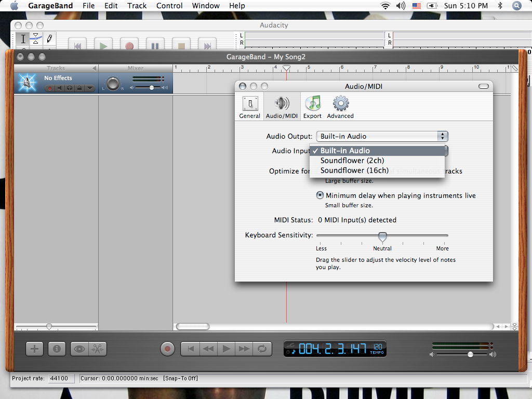Image resolution: width=532 pixels, height=399 pixels.
Task: Click the GarageBand rewind button
Action: coord(209,349)
